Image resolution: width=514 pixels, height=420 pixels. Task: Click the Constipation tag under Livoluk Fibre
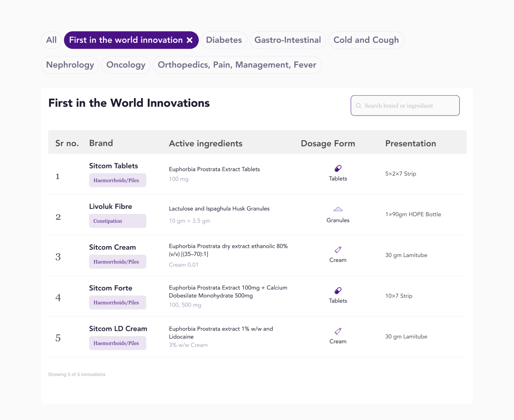pyautogui.click(x=118, y=221)
